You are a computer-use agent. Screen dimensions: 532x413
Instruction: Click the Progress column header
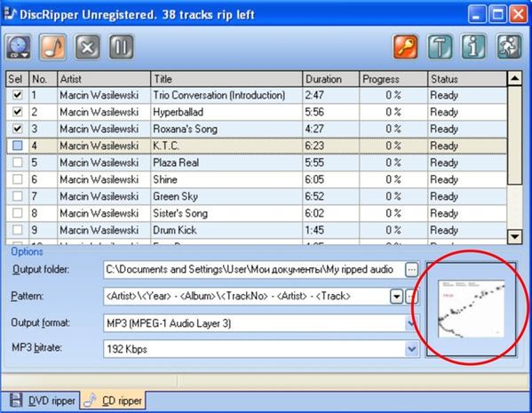click(x=393, y=79)
